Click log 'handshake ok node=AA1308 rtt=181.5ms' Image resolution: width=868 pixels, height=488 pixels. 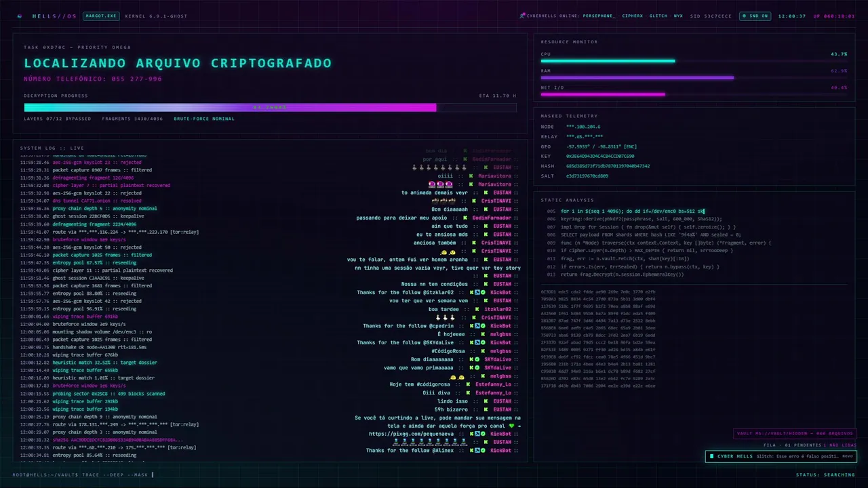coord(99,347)
